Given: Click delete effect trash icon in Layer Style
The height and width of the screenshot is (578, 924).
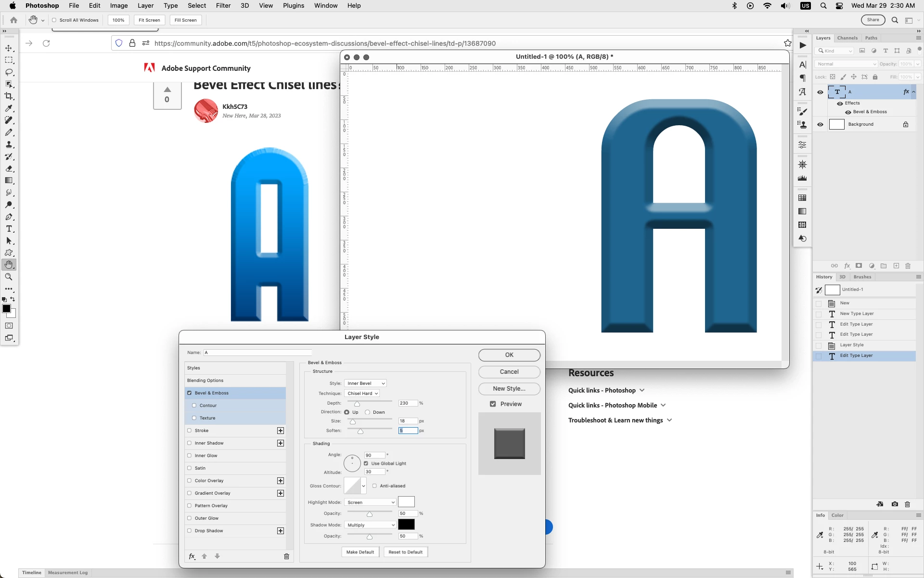Looking at the screenshot, I should point(286,556).
